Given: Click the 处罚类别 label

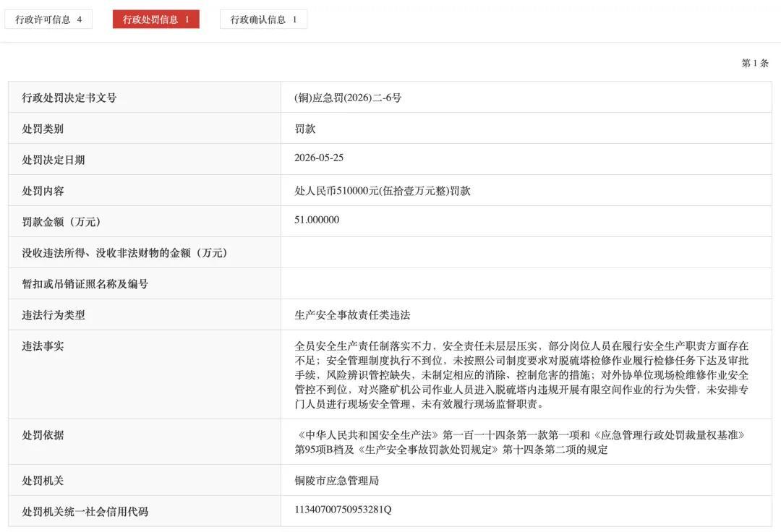Looking at the screenshot, I should click(43, 129).
